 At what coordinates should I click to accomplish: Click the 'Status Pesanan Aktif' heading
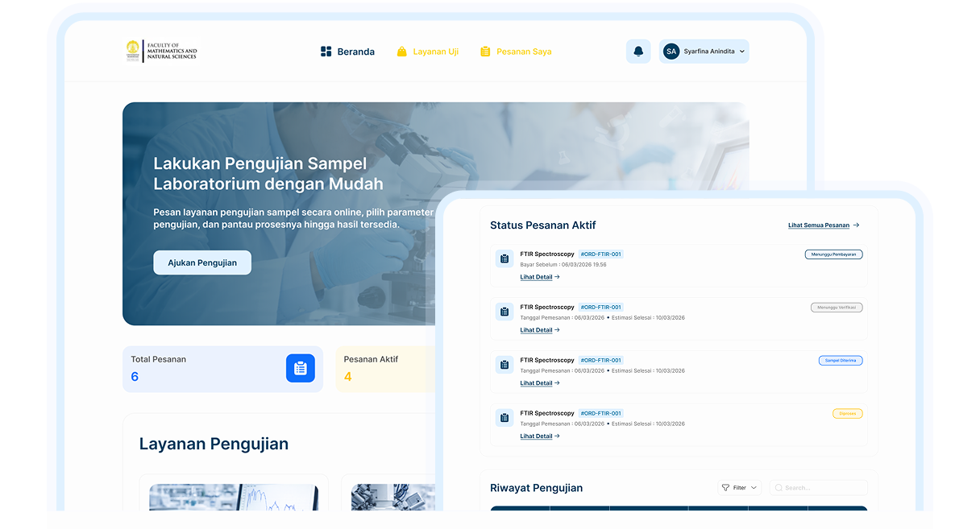click(x=543, y=225)
